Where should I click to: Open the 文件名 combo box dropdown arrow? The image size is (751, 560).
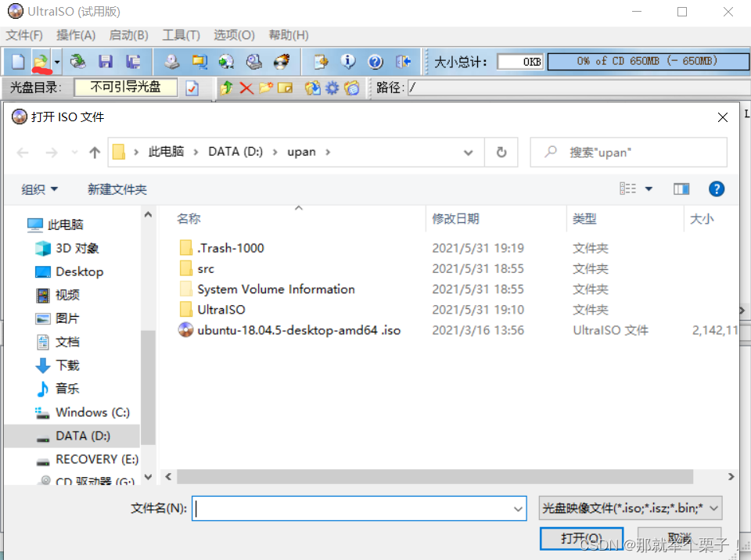[518, 508]
